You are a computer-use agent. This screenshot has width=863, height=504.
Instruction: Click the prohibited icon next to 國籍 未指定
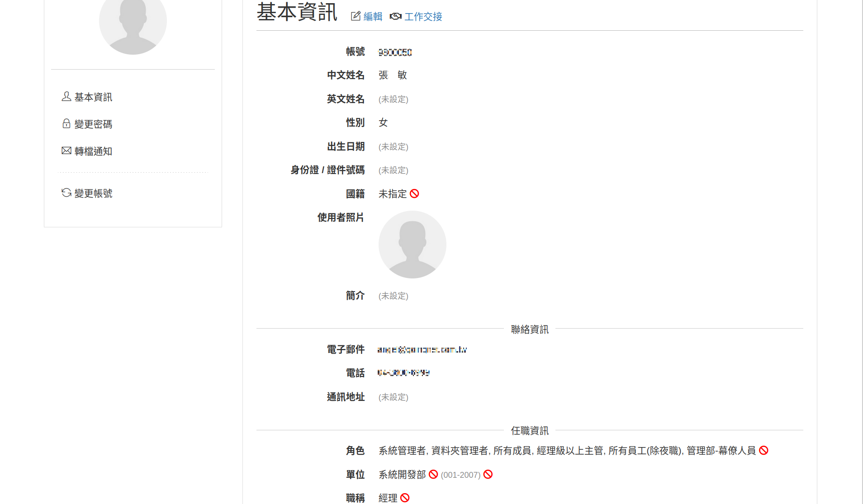click(x=414, y=194)
